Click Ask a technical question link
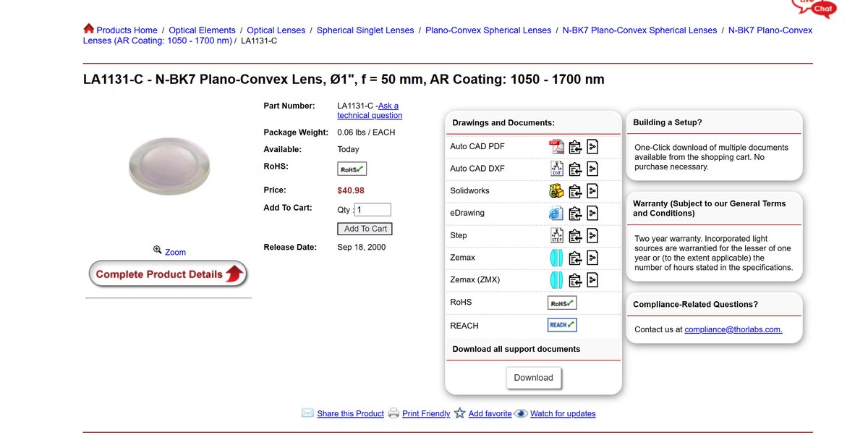This screenshot has width=868, height=443. pyautogui.click(x=370, y=111)
